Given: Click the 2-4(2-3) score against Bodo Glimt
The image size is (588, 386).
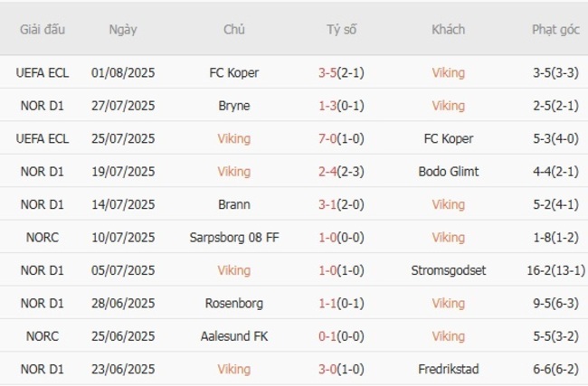Looking at the screenshot, I should (341, 172).
